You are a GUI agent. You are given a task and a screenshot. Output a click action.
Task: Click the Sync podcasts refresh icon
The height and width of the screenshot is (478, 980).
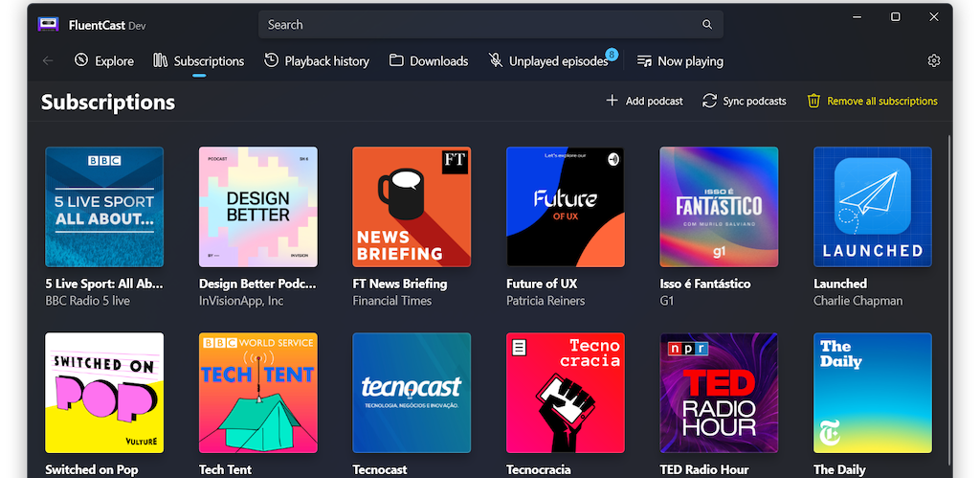[x=709, y=101]
